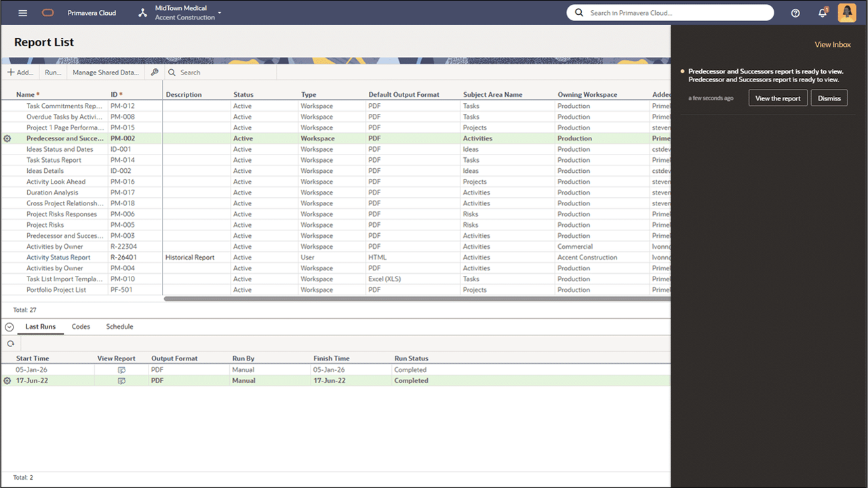Switch to the Schedule tab
Screen dimensions: 868x488
click(119, 326)
